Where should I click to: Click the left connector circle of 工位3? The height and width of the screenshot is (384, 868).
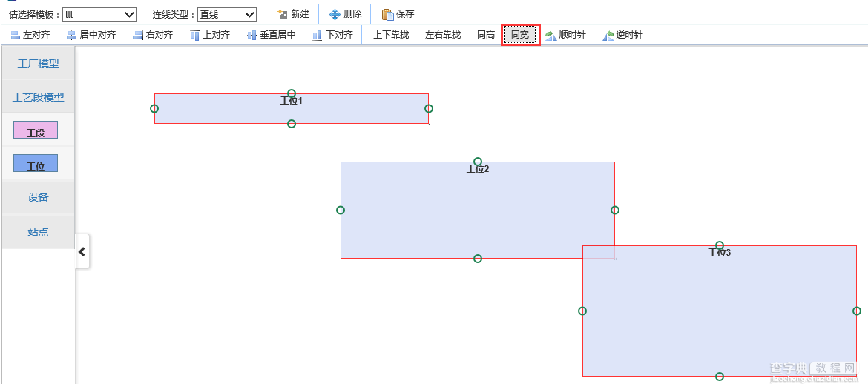582,311
